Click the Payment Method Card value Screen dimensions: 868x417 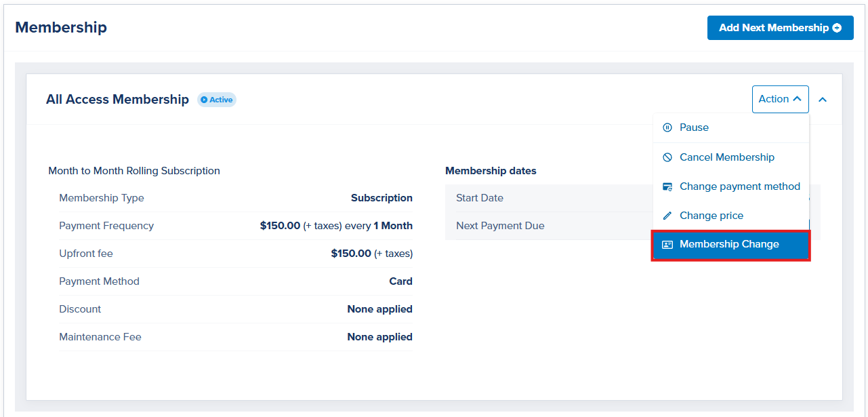(401, 281)
